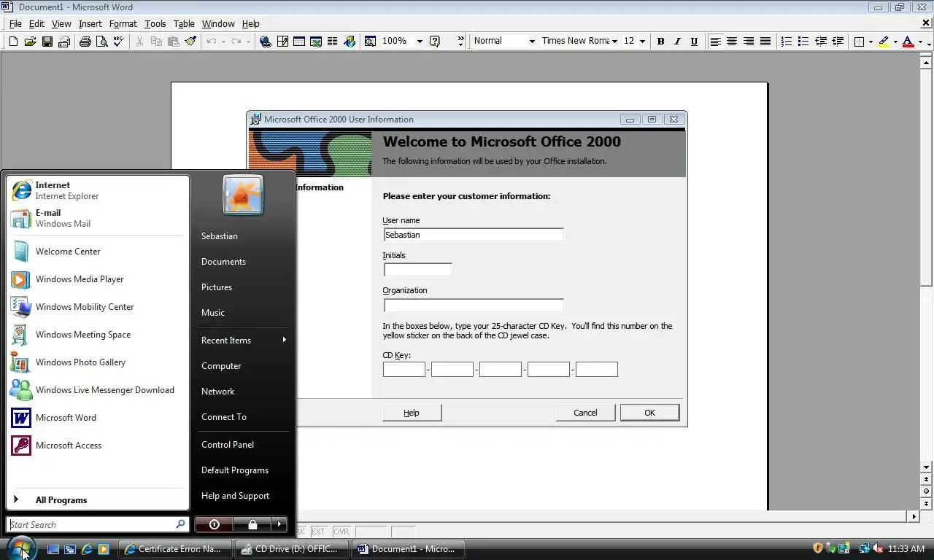The image size is (934, 560).
Task: Click the Print icon in Word toolbar
Action: (85, 42)
